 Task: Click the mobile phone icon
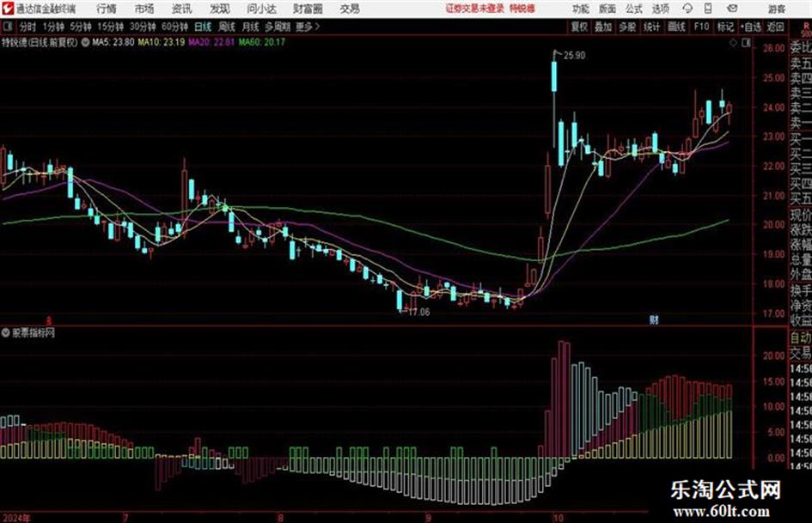708,9
